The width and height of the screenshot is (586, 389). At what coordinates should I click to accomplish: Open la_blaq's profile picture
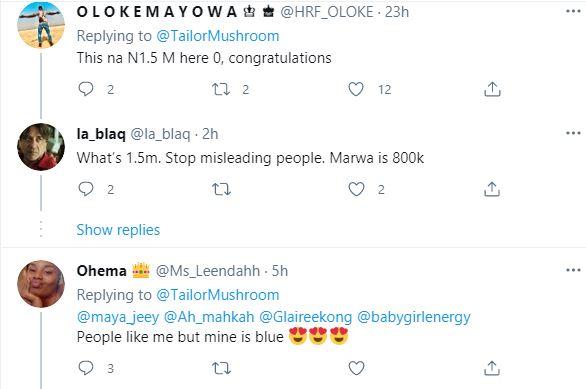pos(41,147)
